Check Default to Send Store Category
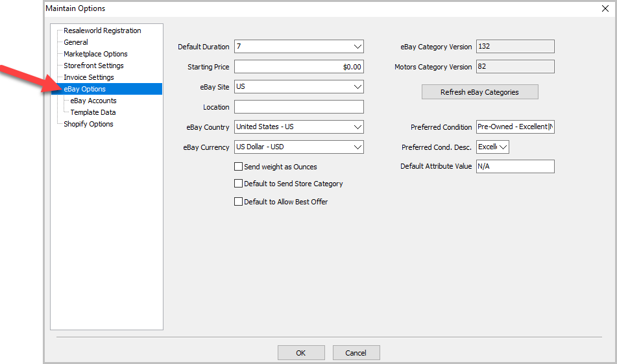Viewport: 617px width, 364px height. click(x=239, y=184)
